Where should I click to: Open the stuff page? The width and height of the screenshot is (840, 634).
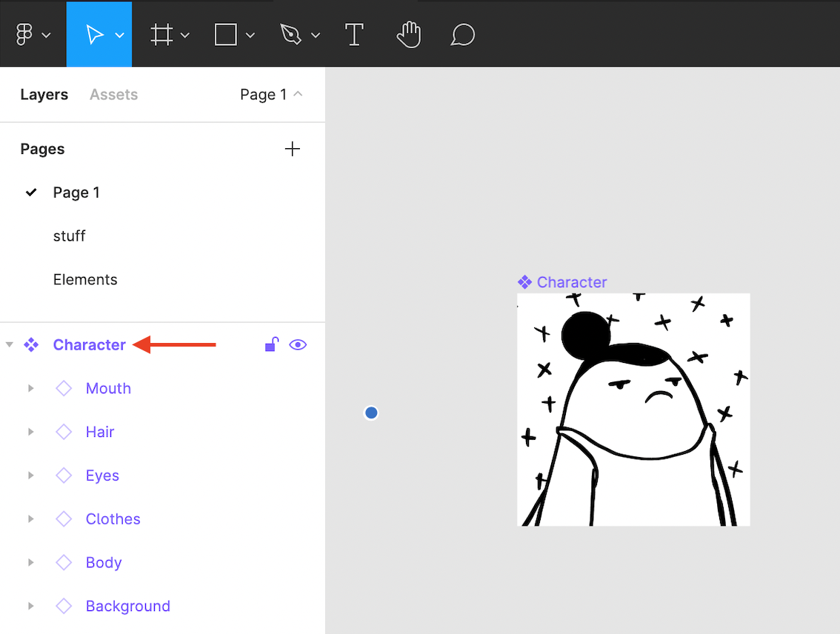[70, 236]
